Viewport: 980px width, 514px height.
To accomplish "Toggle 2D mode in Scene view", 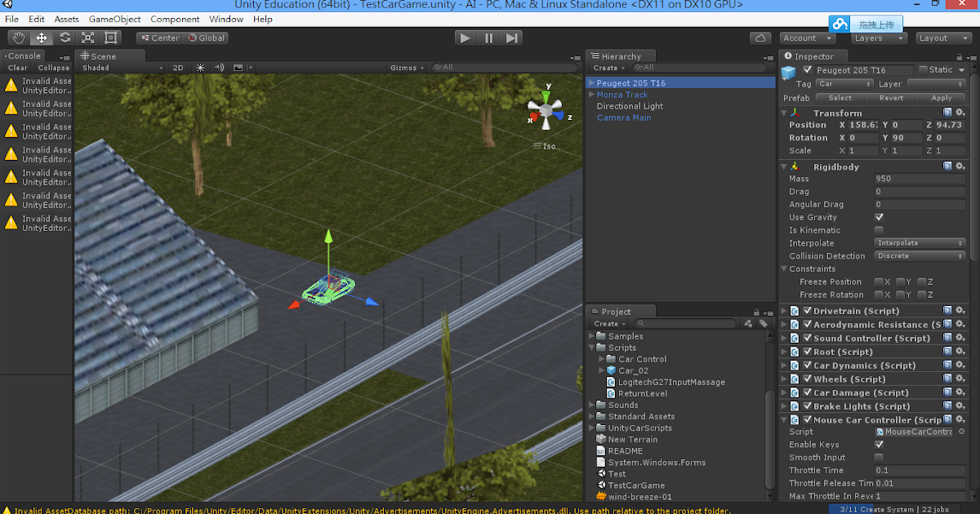I will pyautogui.click(x=178, y=68).
